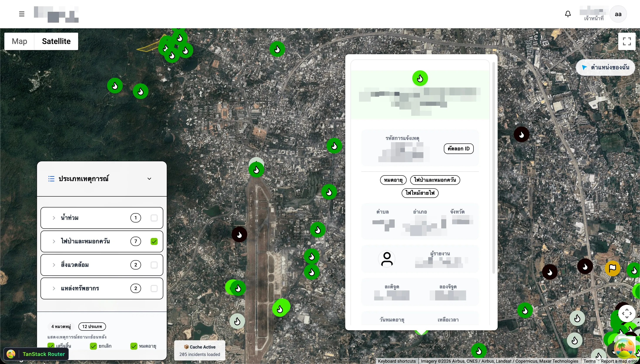640x364 pixels.
Task: Enable the สิ่งแวดล้อม category checkbox
Action: coord(154,265)
